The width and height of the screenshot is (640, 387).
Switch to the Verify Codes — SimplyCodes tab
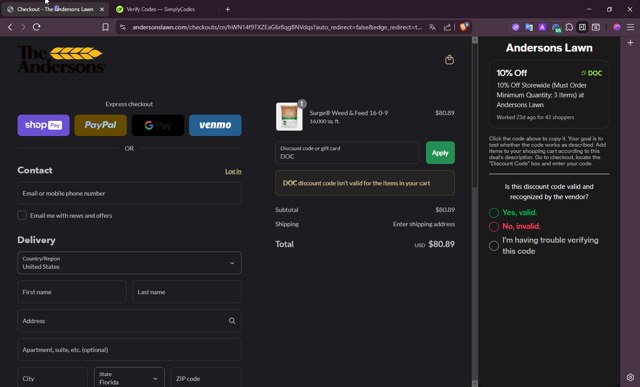point(160,9)
